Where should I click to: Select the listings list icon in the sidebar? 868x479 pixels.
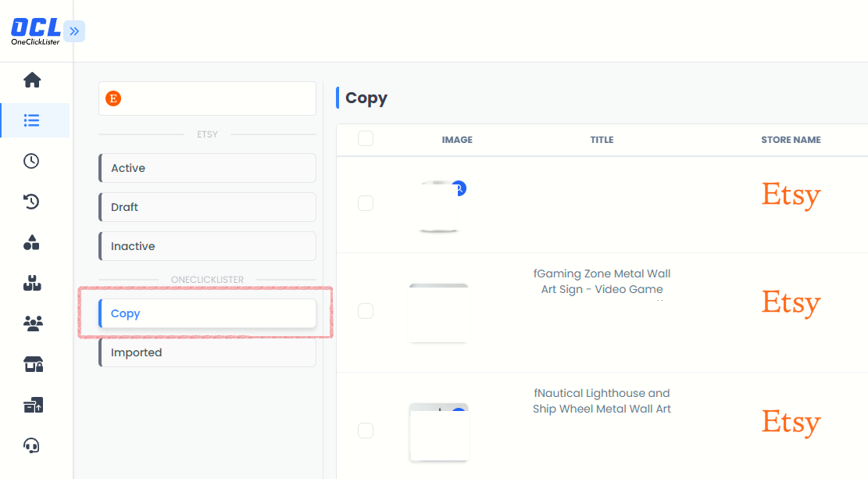[31, 120]
